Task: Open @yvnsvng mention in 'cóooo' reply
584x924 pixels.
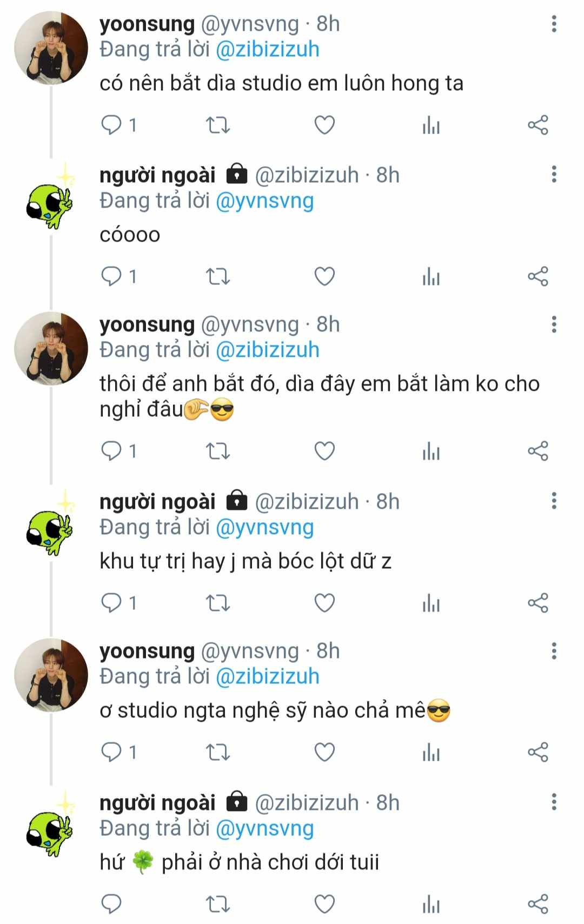Action: pyautogui.click(x=264, y=201)
